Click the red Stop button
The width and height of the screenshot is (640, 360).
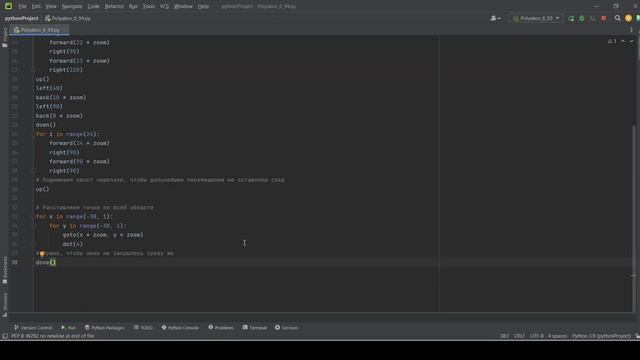tap(604, 18)
